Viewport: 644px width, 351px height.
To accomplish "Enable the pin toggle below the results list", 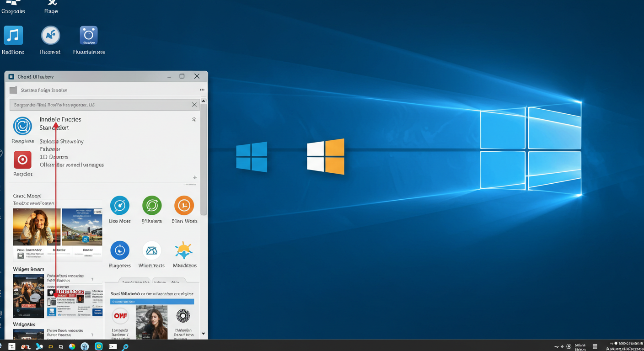I will coord(194,177).
